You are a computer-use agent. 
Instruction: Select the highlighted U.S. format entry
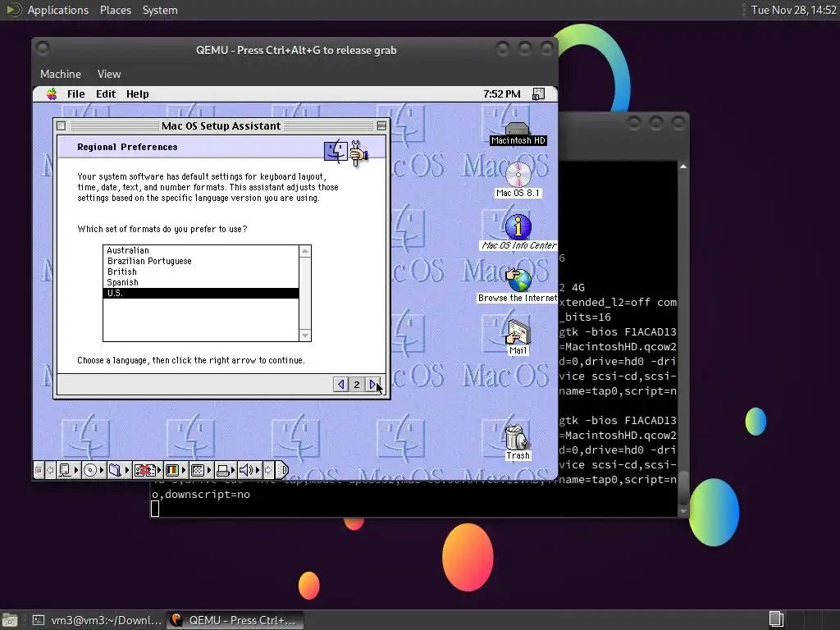(x=201, y=293)
